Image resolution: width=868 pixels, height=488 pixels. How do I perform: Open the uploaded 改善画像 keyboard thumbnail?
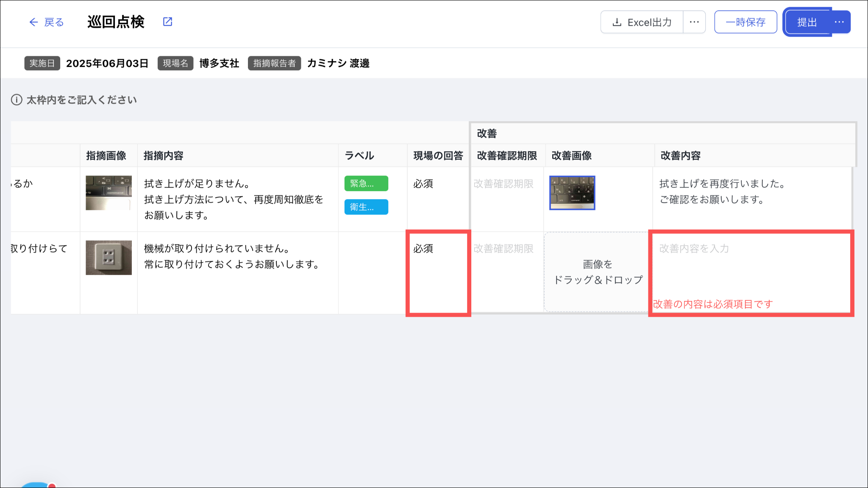tap(572, 193)
